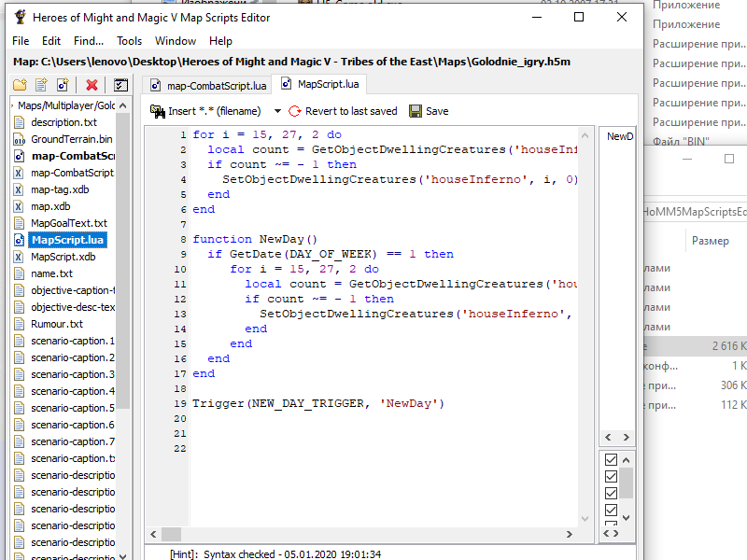Click the XML icon beside map.xdb
The height and width of the screenshot is (560, 747).
coord(19,206)
